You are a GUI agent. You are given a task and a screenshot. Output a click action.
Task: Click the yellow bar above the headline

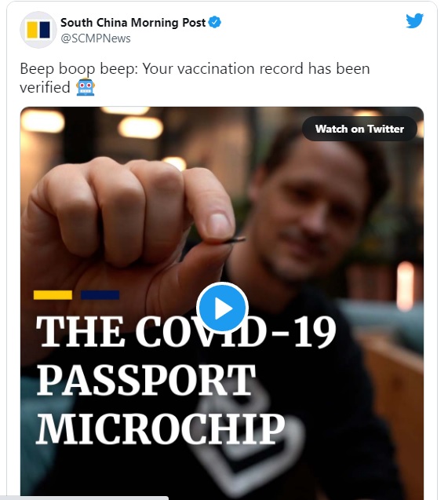tap(53, 295)
